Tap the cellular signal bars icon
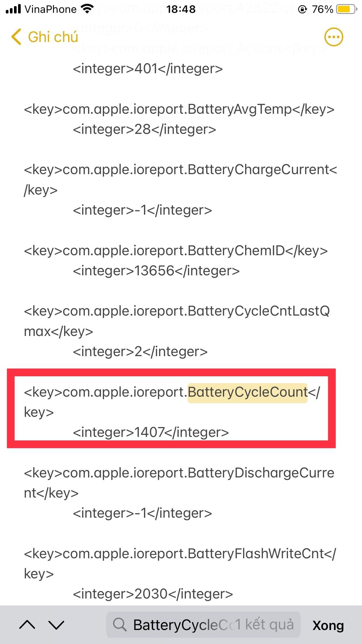This screenshot has height=644, width=362. pos(13,9)
